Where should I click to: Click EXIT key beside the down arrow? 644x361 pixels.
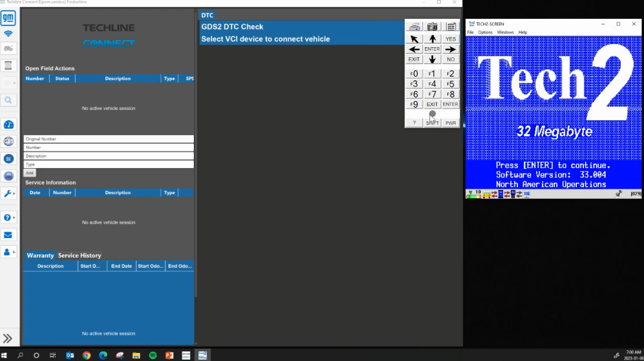pos(414,60)
